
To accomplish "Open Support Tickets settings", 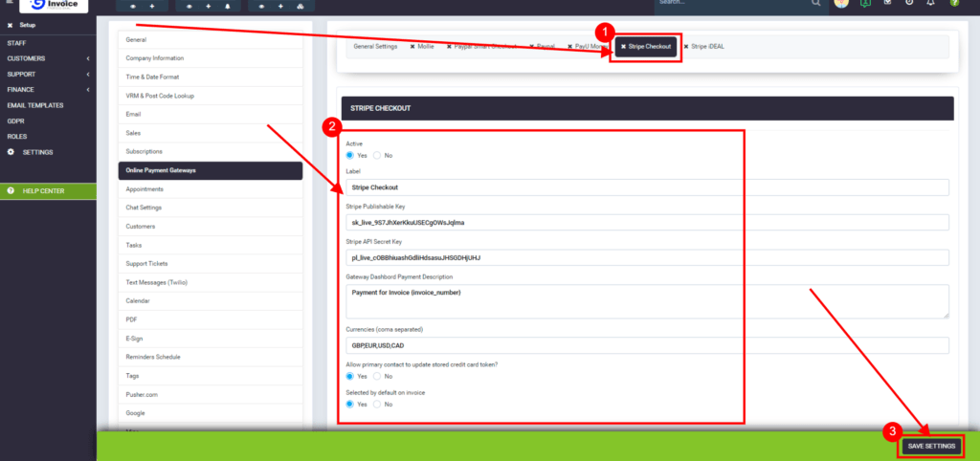I will (x=211, y=264).
